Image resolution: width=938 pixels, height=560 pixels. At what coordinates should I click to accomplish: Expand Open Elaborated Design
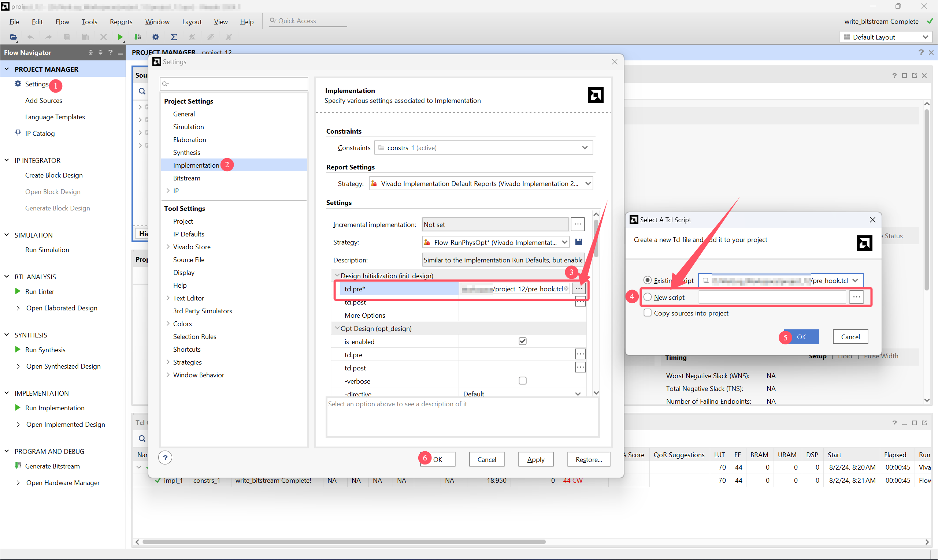(x=18, y=308)
